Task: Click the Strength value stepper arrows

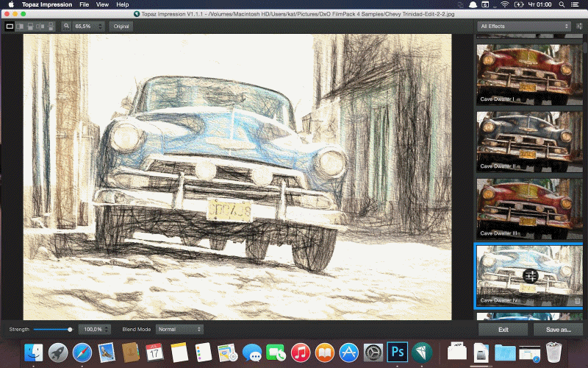Action: [x=107, y=329]
